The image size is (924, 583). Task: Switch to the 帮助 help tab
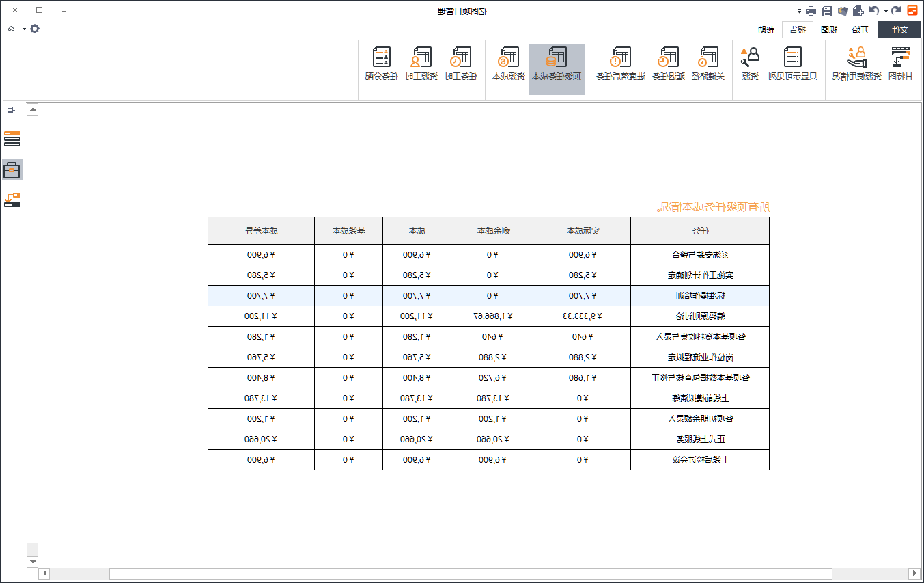click(766, 29)
